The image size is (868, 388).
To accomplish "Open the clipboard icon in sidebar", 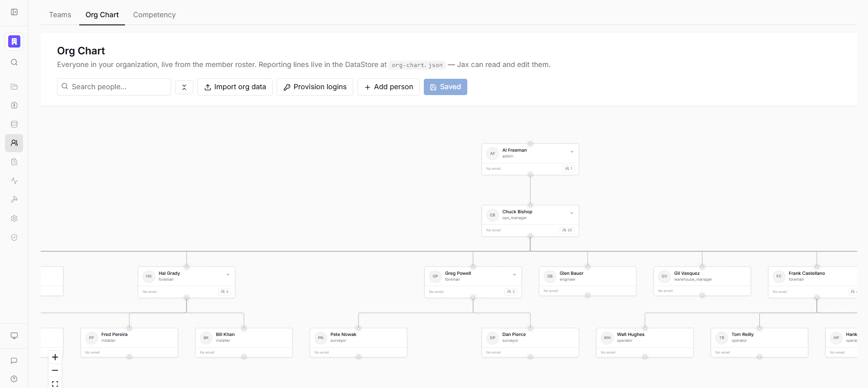I will (14, 162).
